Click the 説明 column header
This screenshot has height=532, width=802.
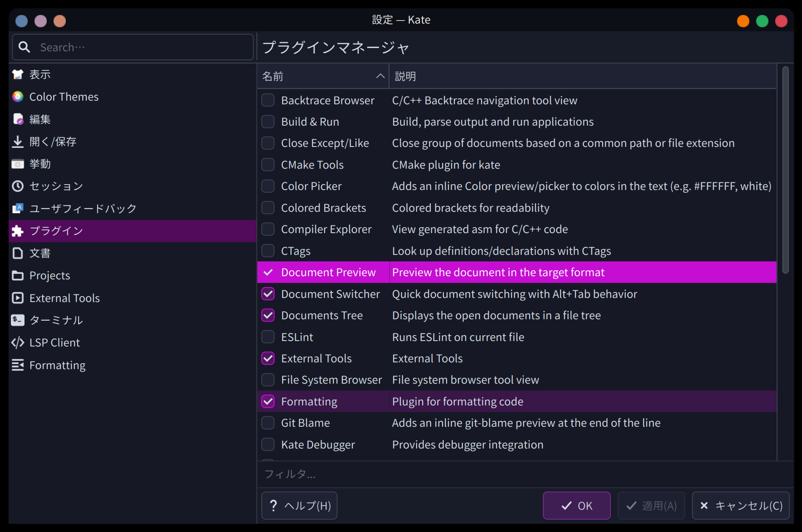[583, 76]
